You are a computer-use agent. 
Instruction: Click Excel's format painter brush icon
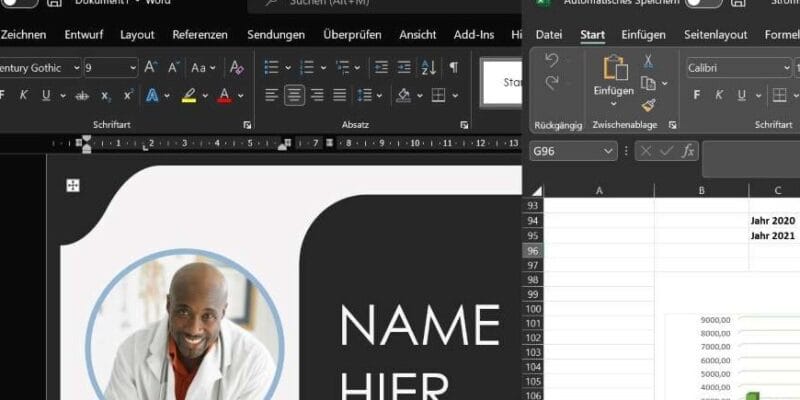pyautogui.click(x=648, y=105)
